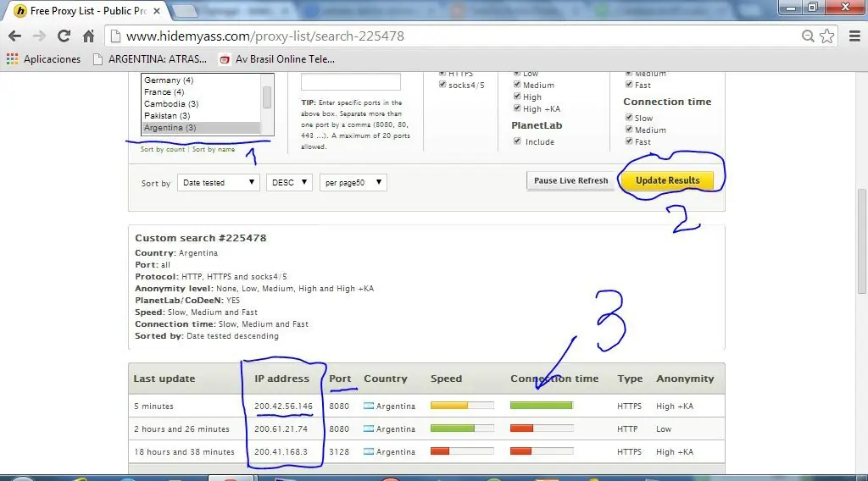This screenshot has height=481, width=868.
Task: Click the page vertical scrollbar thumb
Action: (862, 241)
